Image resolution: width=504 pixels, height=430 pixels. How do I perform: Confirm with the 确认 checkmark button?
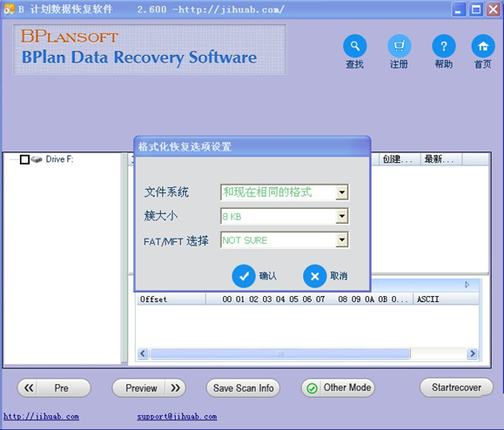pos(244,276)
